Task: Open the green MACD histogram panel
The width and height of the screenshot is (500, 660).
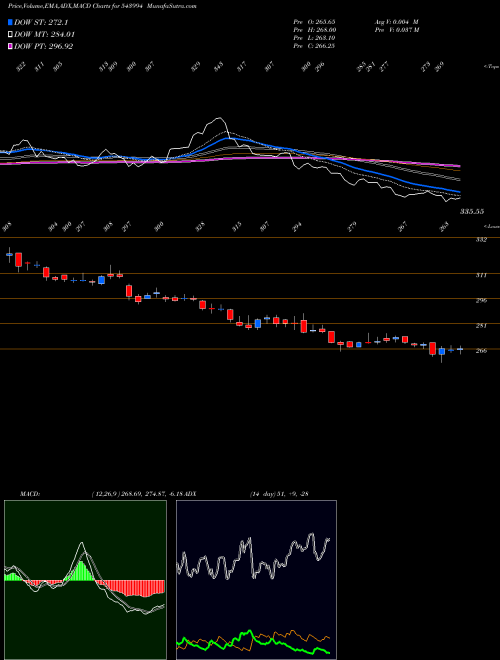Action: click(85, 580)
